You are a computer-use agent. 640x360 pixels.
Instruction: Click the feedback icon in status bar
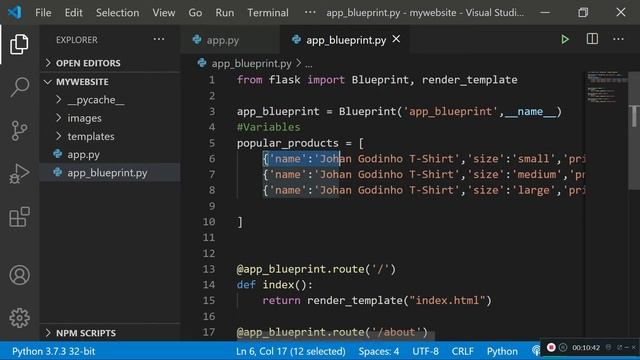536,351
